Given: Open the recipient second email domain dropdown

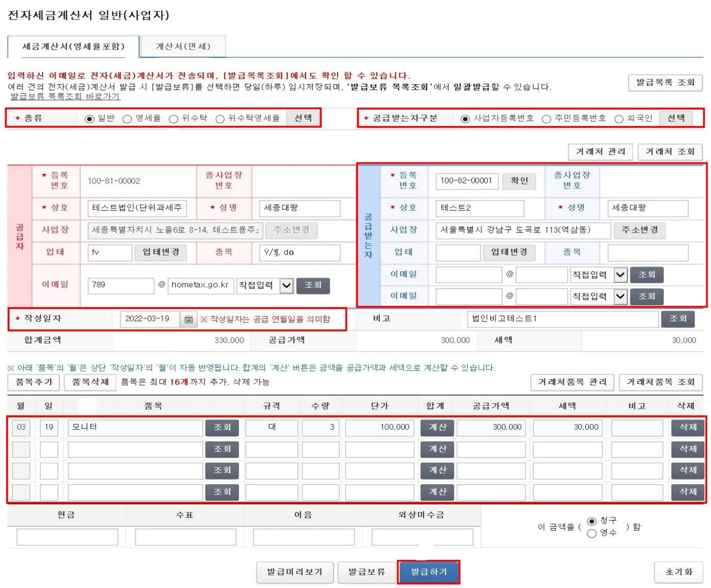Looking at the screenshot, I should point(621,296).
